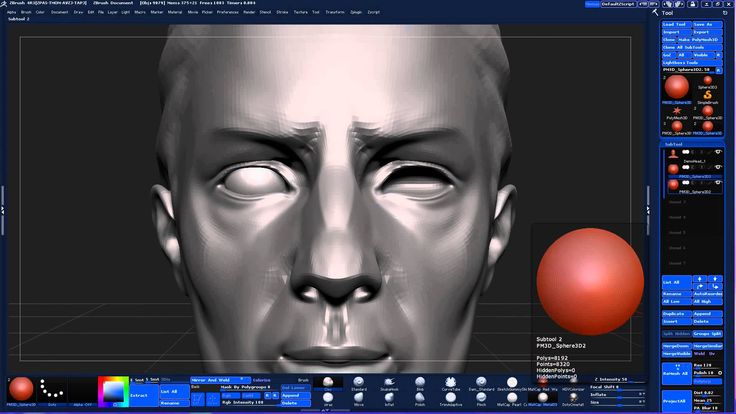Choose the CurveTube brush

point(451,381)
